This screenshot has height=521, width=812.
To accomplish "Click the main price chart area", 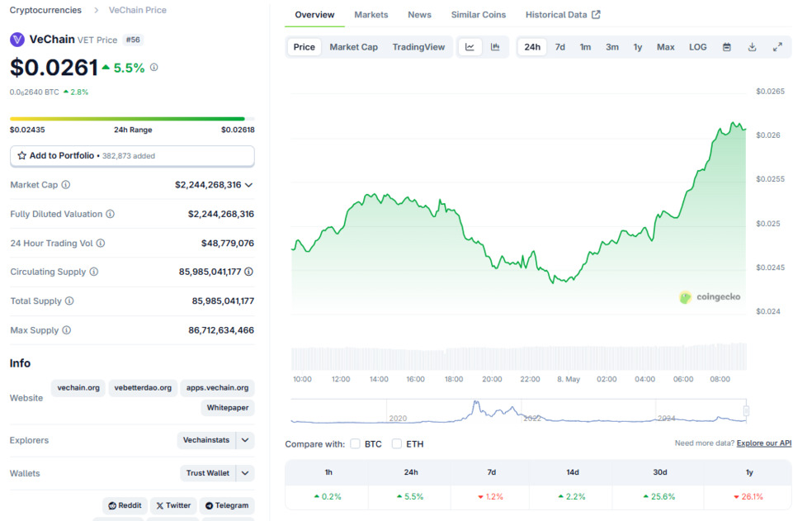I will tap(519, 202).
